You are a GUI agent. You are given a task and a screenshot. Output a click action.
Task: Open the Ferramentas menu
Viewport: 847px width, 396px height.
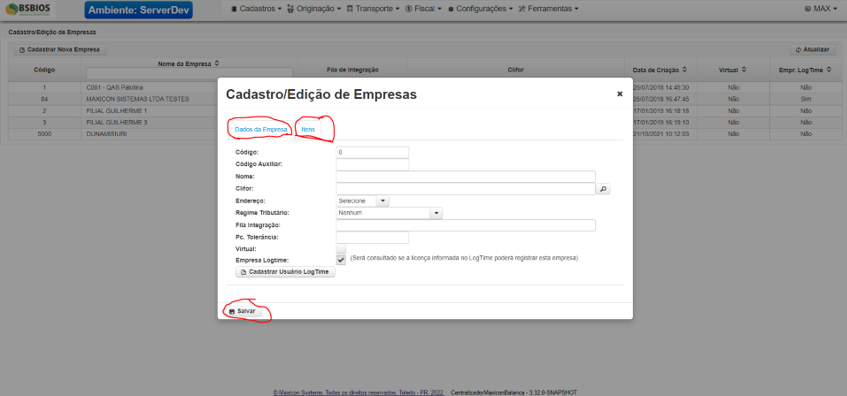pos(548,9)
